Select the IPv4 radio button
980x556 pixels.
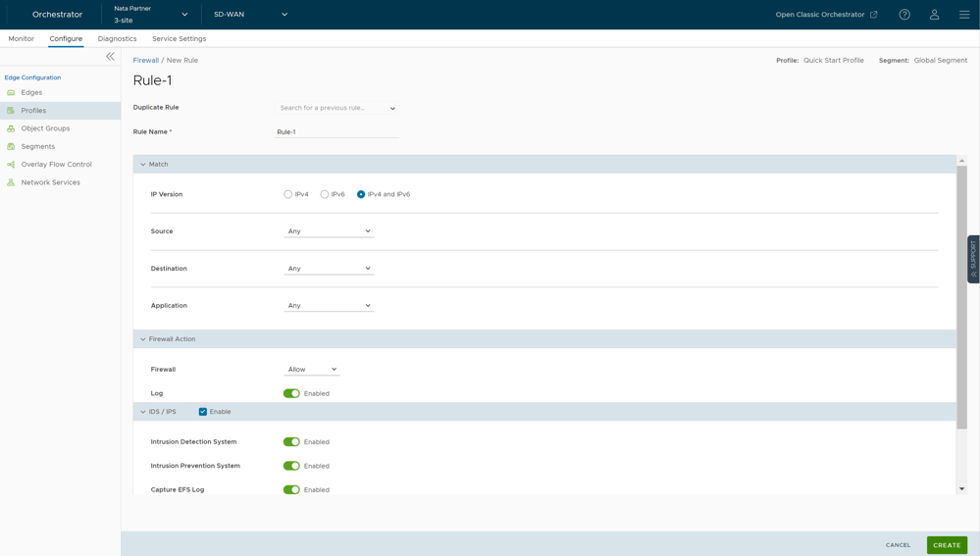(288, 194)
